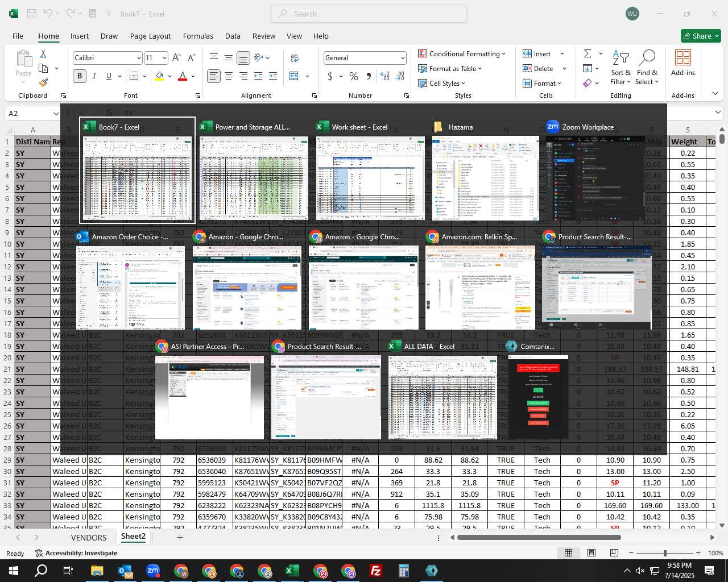Viewport: 728px width, 582px height.
Task: Apply the red Font Color
Action: [x=183, y=76]
